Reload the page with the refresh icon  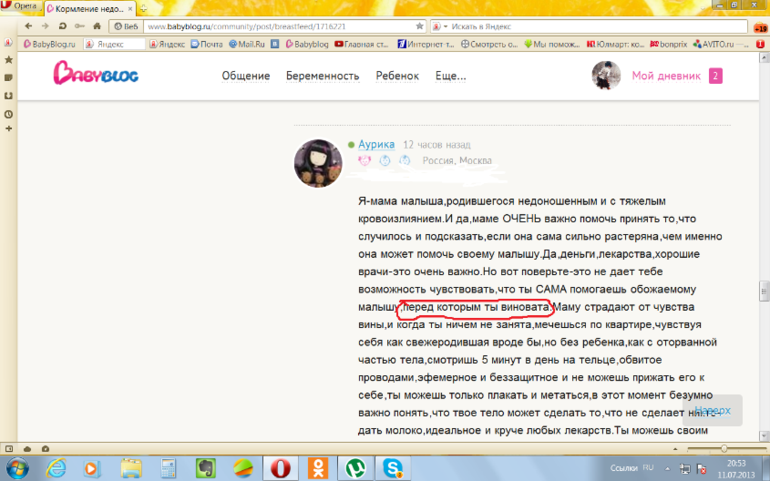(x=62, y=27)
